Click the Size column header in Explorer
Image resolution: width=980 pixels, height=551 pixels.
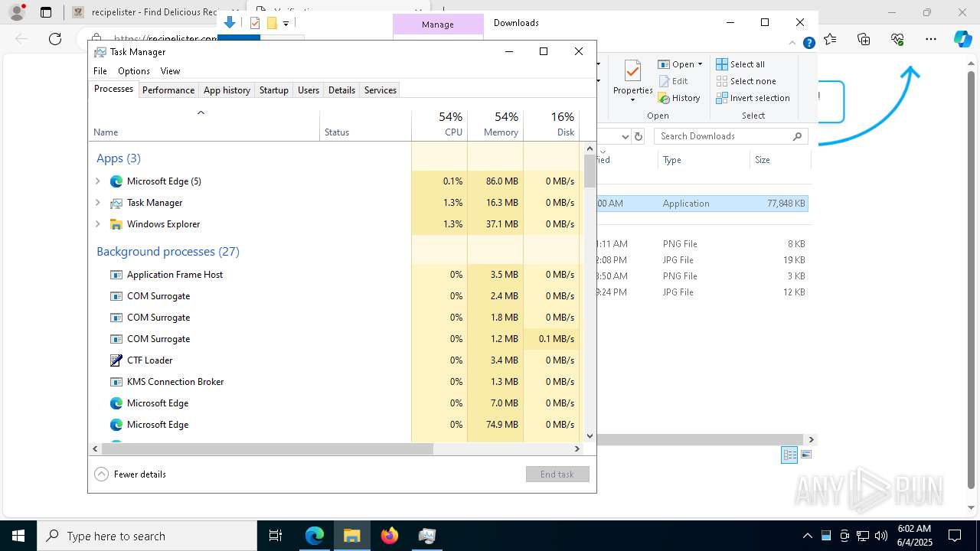(780, 160)
